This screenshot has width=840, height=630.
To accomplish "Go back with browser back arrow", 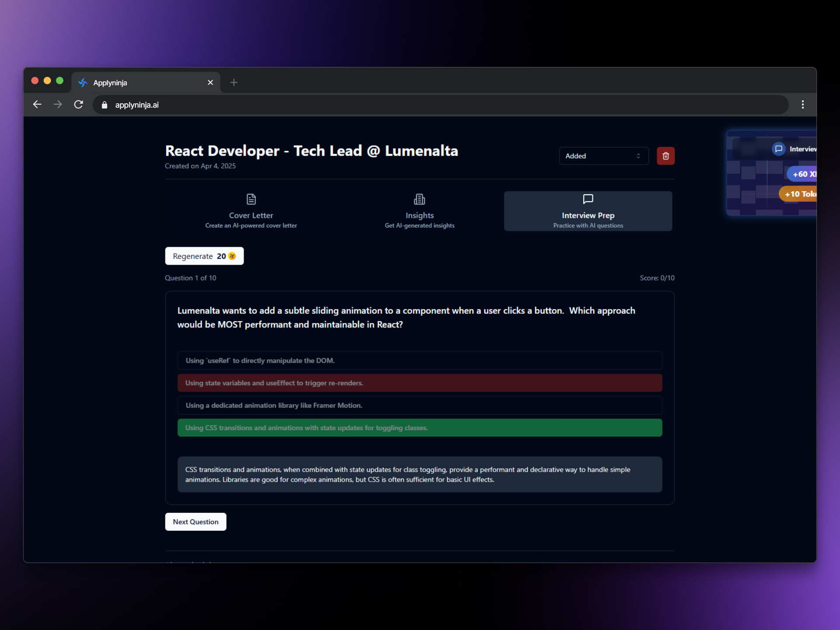I will 37,105.
